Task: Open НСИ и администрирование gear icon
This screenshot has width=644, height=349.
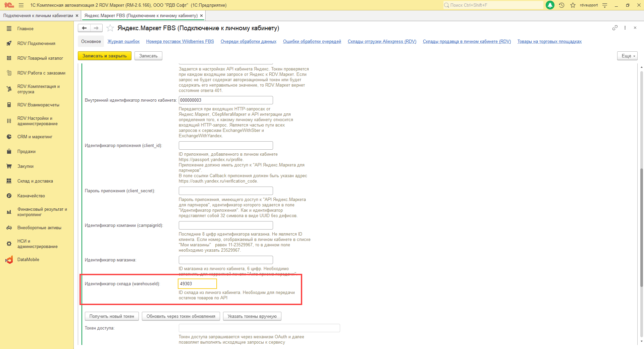Action: (x=9, y=244)
